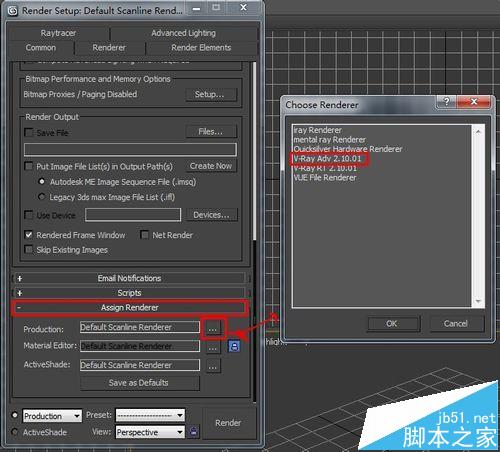500x452 pixels.
Task: Collapse the Assign Renderer rollout
Action: (x=130, y=307)
